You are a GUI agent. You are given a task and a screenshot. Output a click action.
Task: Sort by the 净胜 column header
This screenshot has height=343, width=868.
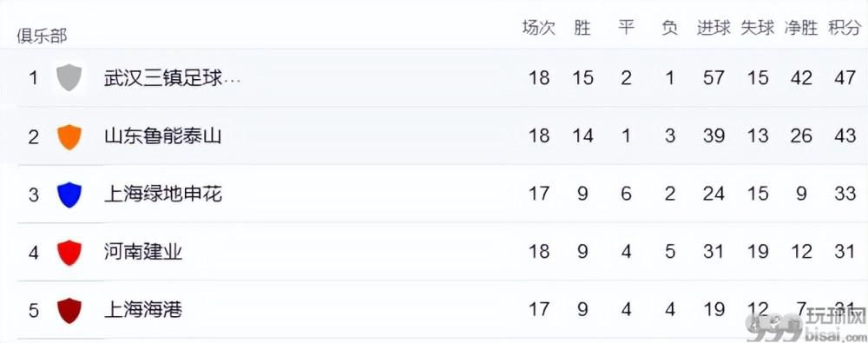click(x=800, y=28)
